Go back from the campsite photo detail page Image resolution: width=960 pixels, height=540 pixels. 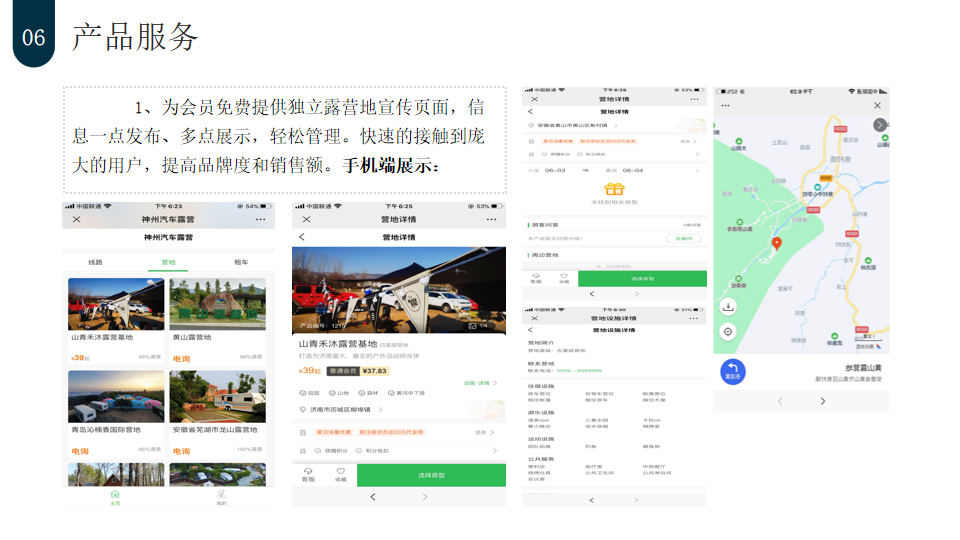point(302,237)
